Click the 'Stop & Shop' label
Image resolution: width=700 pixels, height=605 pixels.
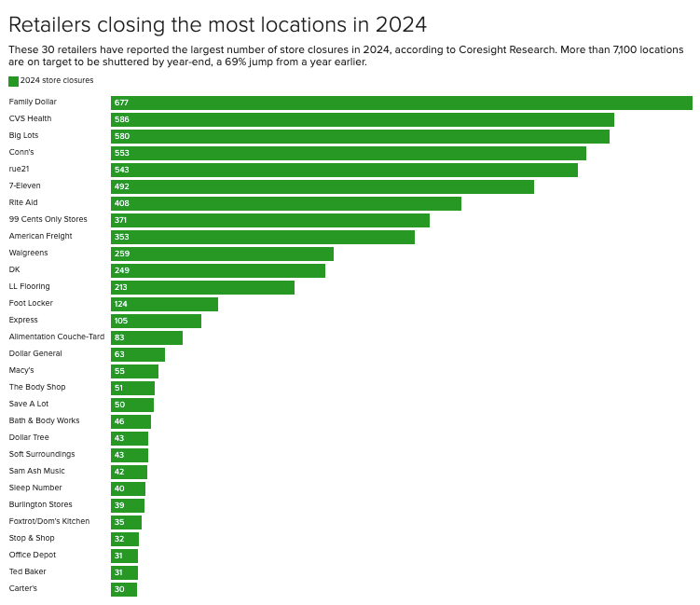pyautogui.click(x=32, y=538)
